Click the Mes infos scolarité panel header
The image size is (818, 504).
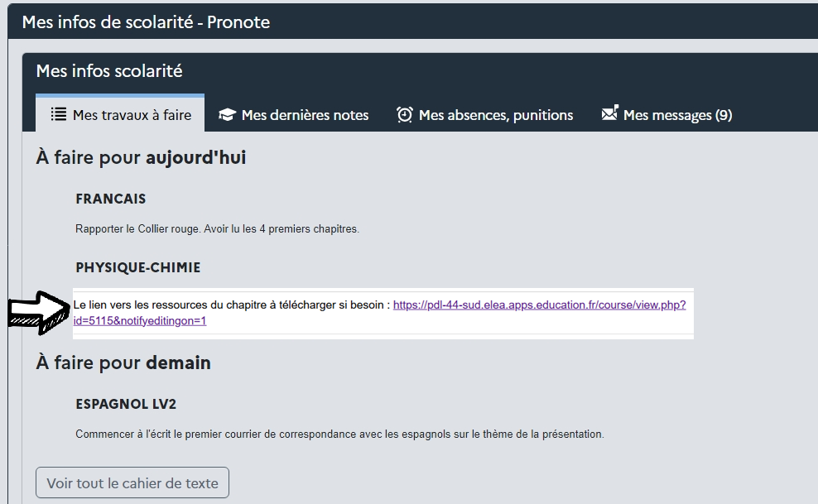(x=109, y=71)
